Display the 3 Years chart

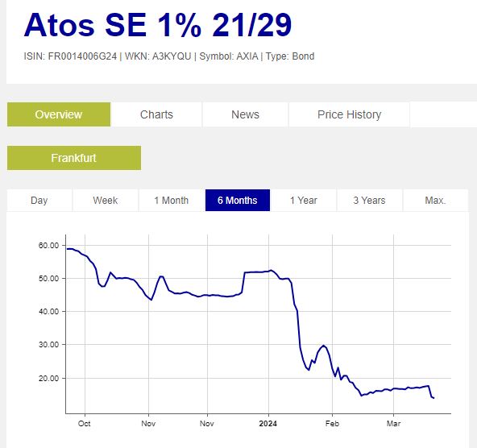coord(369,200)
